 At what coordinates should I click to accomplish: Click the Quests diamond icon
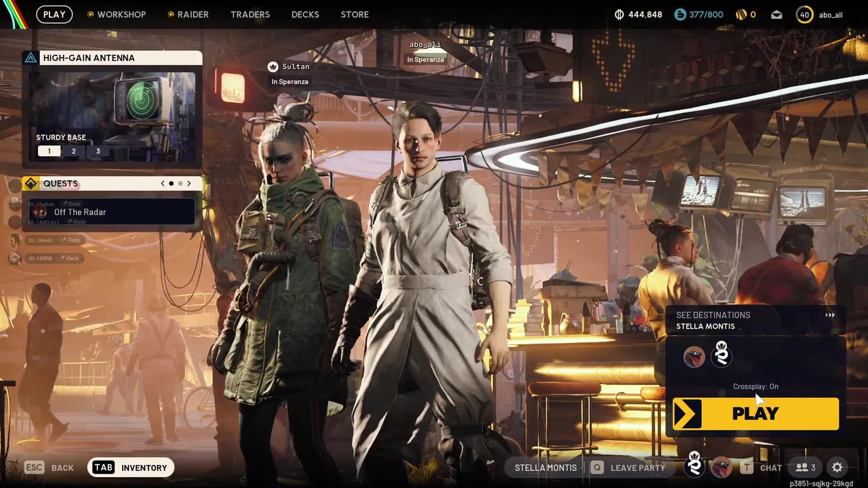click(31, 184)
